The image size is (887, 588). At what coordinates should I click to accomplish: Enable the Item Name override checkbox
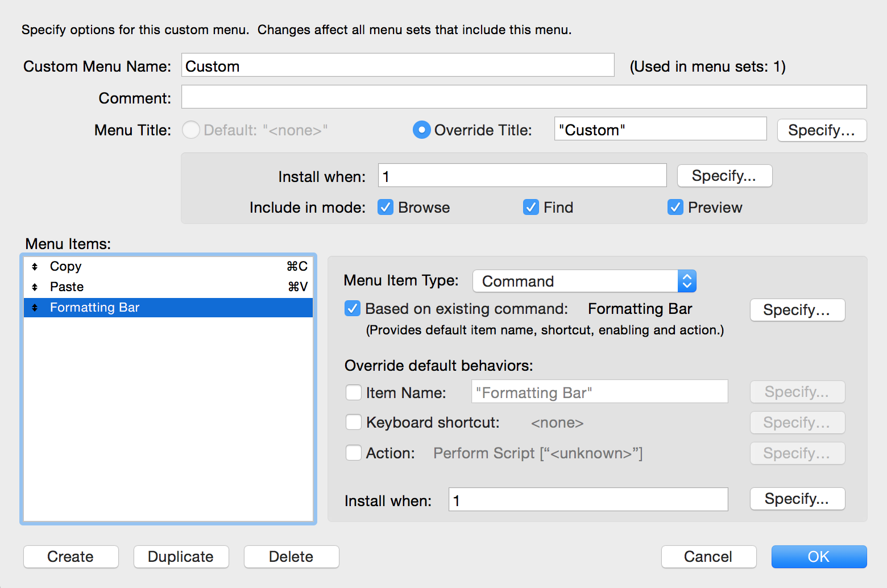354,393
